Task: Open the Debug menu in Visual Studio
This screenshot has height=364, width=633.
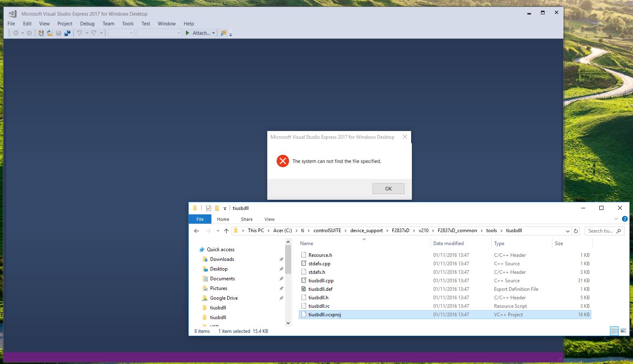Action: tap(87, 23)
